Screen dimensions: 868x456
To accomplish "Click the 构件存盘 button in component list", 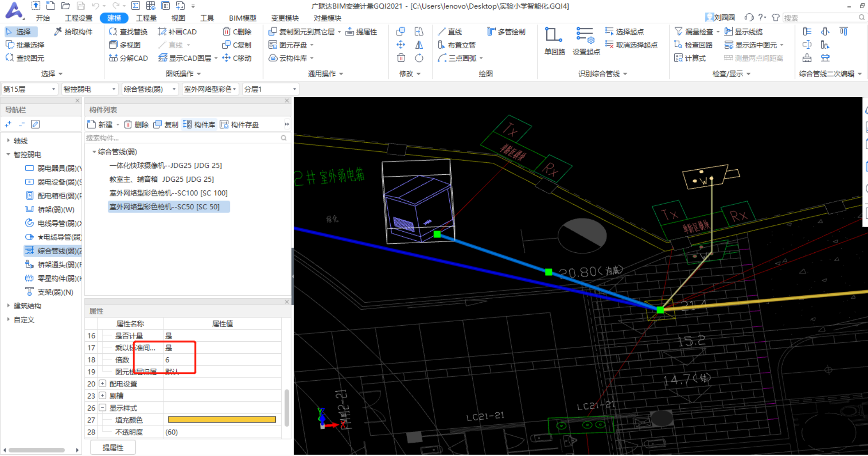I will click(x=240, y=125).
